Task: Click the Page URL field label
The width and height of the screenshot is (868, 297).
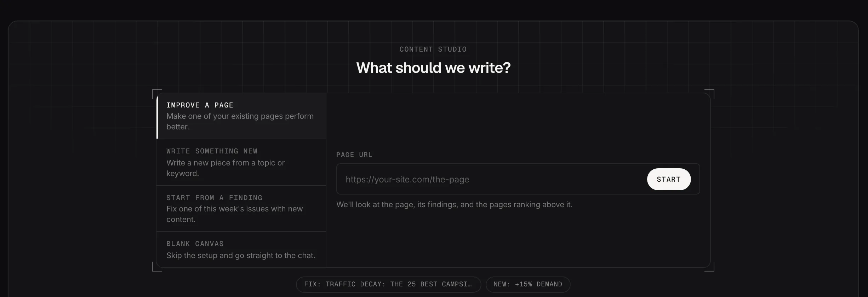Action: [354, 155]
